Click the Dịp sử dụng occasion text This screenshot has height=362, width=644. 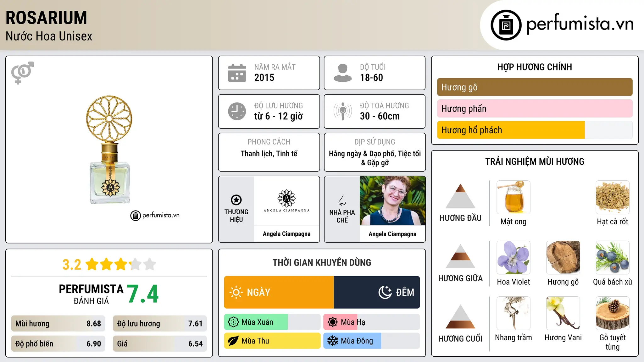[x=375, y=158]
